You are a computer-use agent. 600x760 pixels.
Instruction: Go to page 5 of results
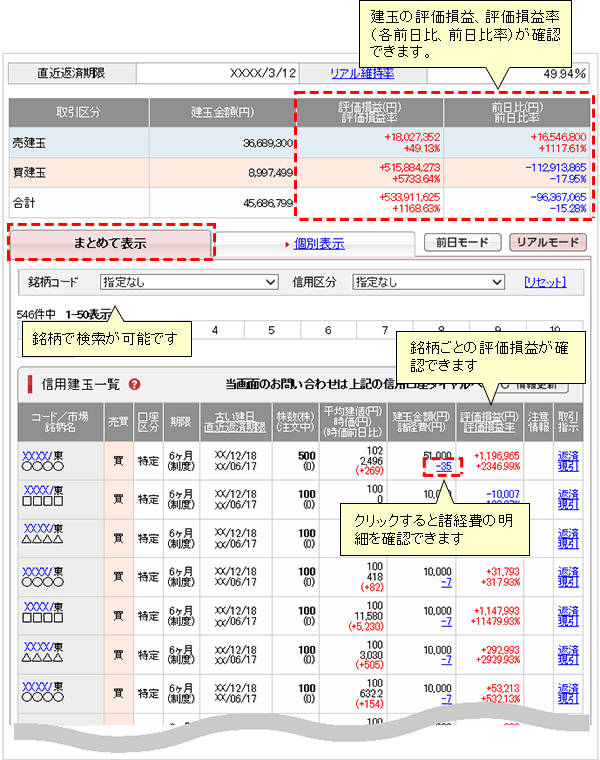click(272, 330)
